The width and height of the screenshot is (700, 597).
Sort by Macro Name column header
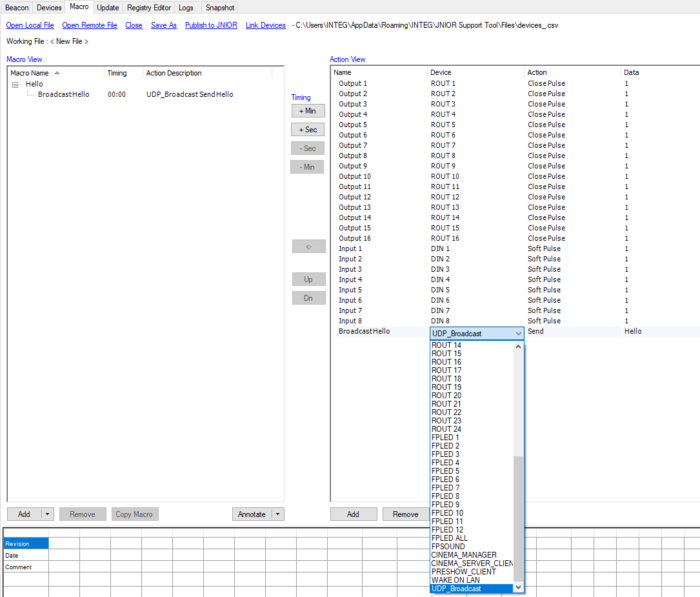56,73
